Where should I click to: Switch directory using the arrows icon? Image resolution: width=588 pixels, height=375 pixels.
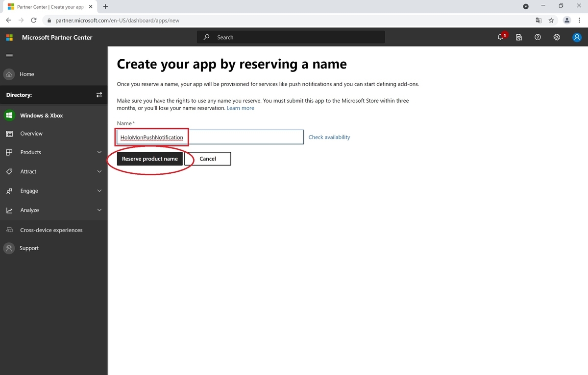pos(99,95)
